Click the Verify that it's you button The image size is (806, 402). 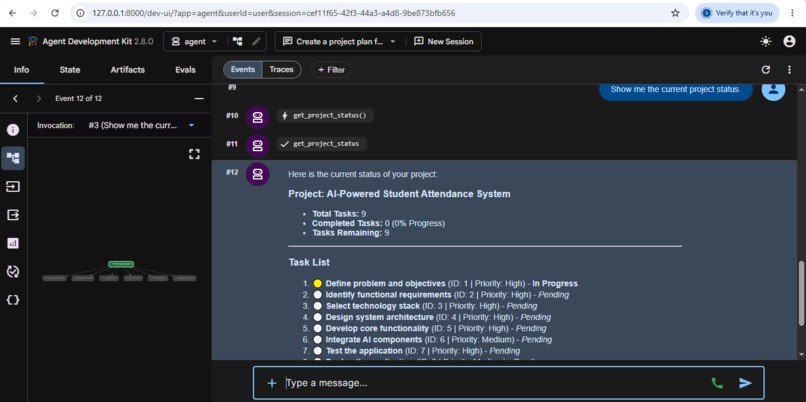737,13
